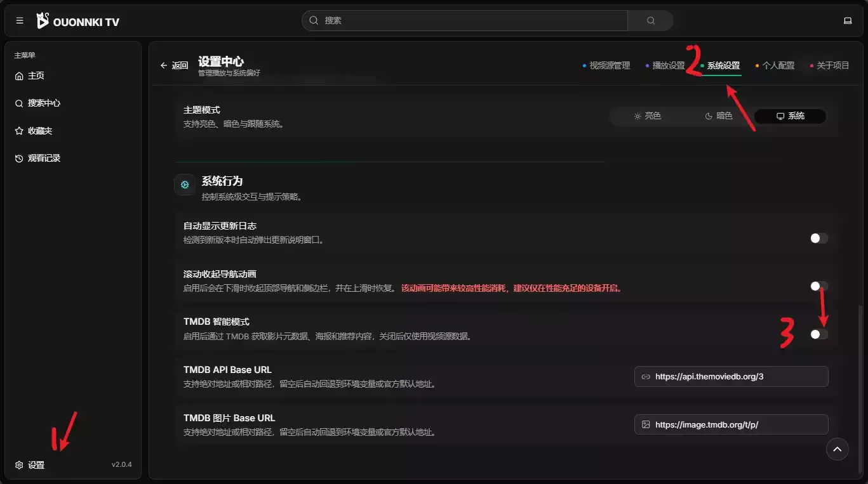Toggle 自动显示更新日志 switch
The height and width of the screenshot is (484, 868).
click(819, 239)
